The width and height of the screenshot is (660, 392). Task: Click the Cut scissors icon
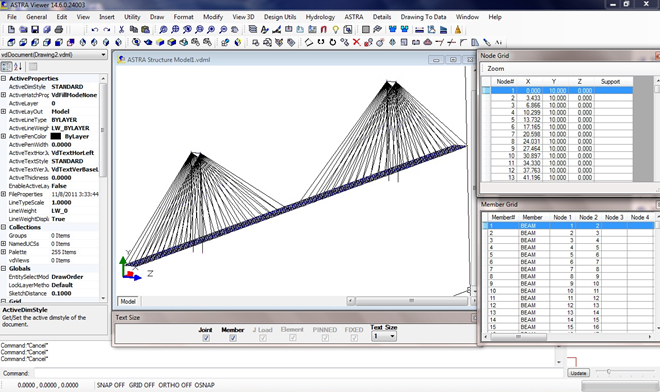(121, 29)
